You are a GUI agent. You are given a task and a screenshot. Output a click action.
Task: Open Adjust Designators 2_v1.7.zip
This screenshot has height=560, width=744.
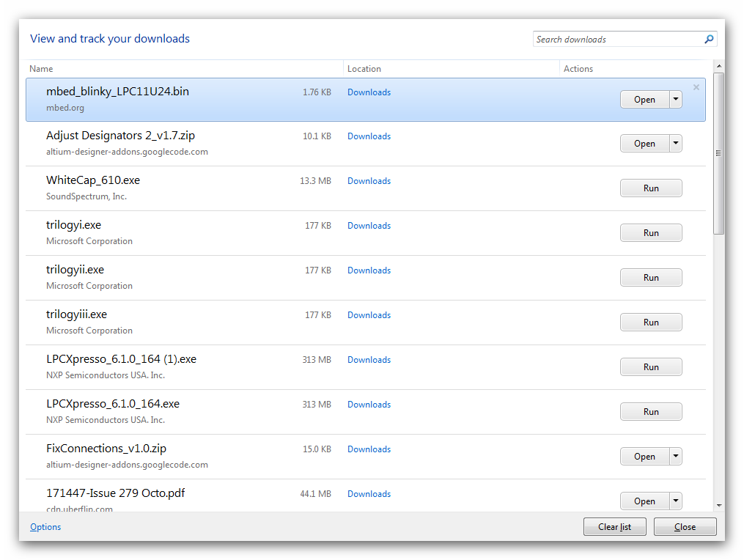pos(645,144)
